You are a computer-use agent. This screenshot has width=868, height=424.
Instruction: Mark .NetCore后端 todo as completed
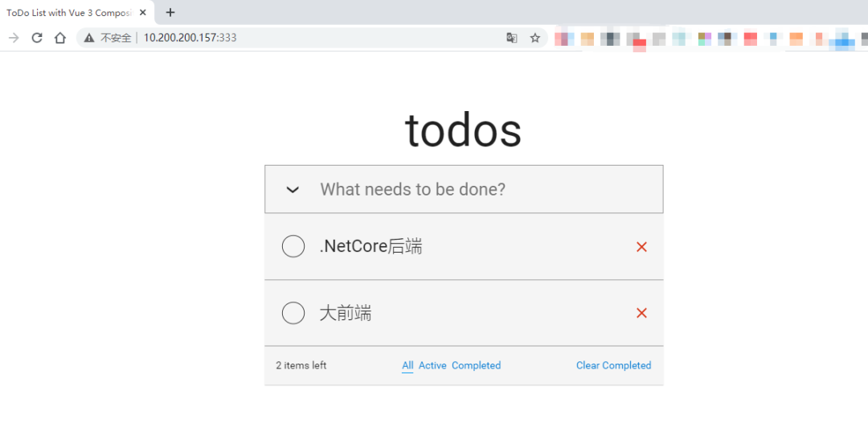coord(293,247)
